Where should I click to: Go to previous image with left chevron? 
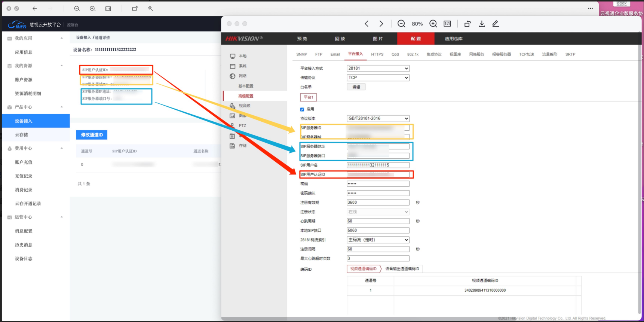tap(367, 24)
